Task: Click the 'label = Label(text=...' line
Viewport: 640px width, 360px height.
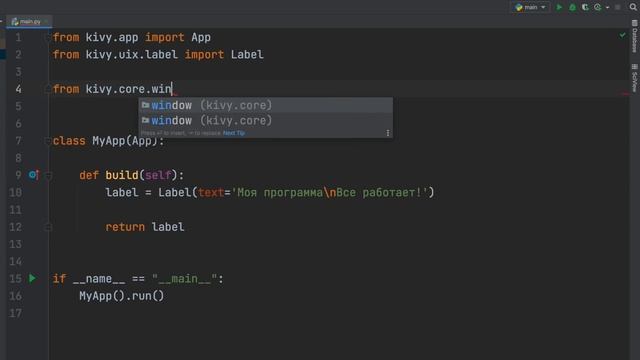Action: coord(270,193)
